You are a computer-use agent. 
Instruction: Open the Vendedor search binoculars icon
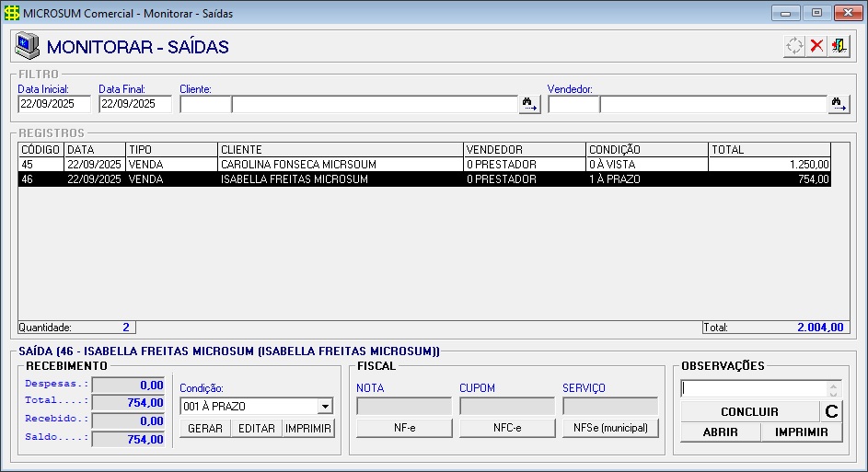[839, 104]
